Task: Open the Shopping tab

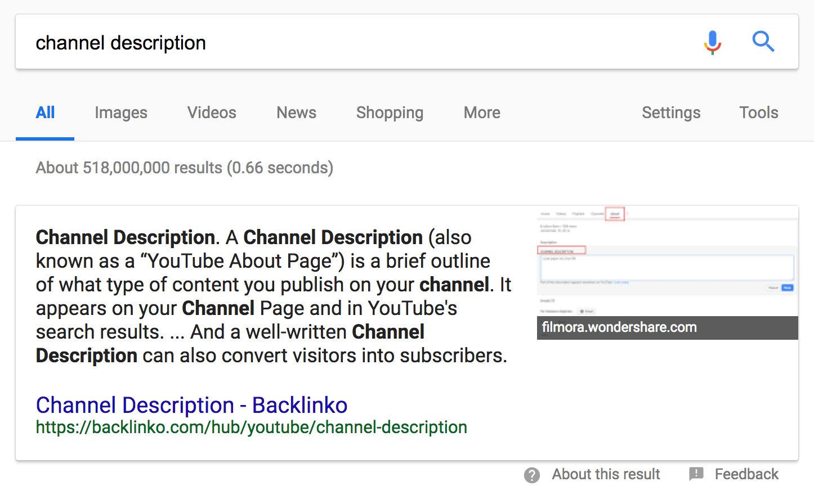Action: point(390,113)
